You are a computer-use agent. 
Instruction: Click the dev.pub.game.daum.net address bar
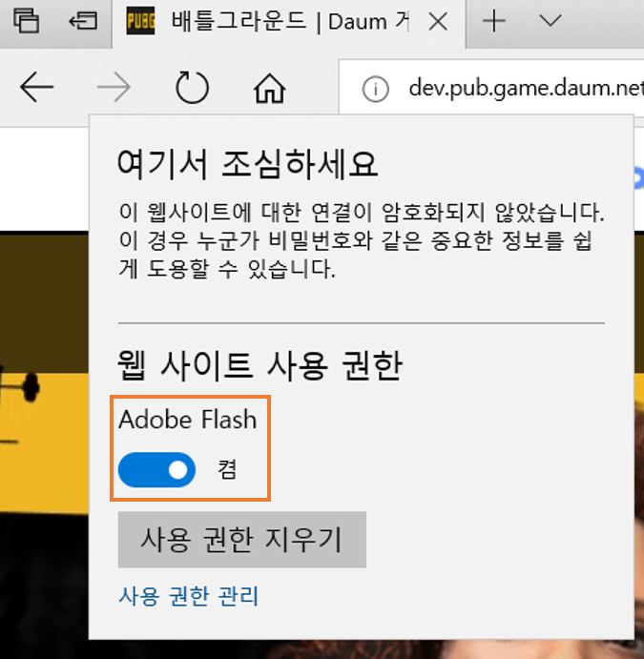(x=525, y=89)
